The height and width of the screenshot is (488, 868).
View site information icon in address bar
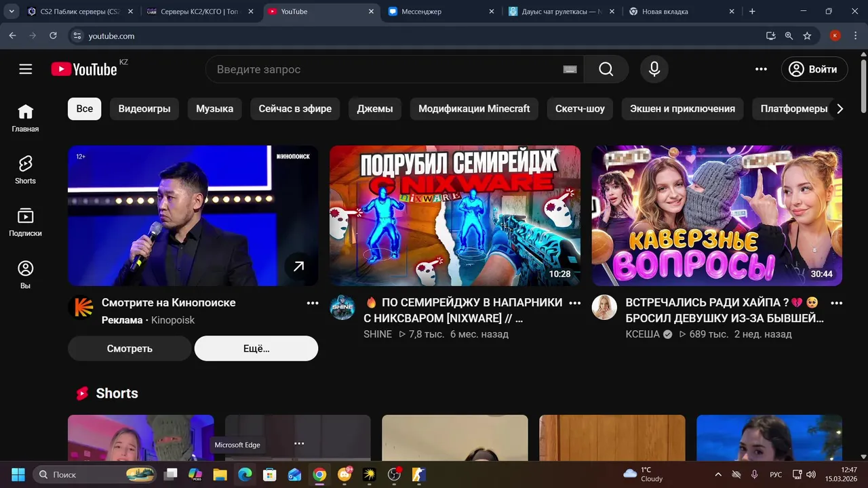tap(77, 36)
